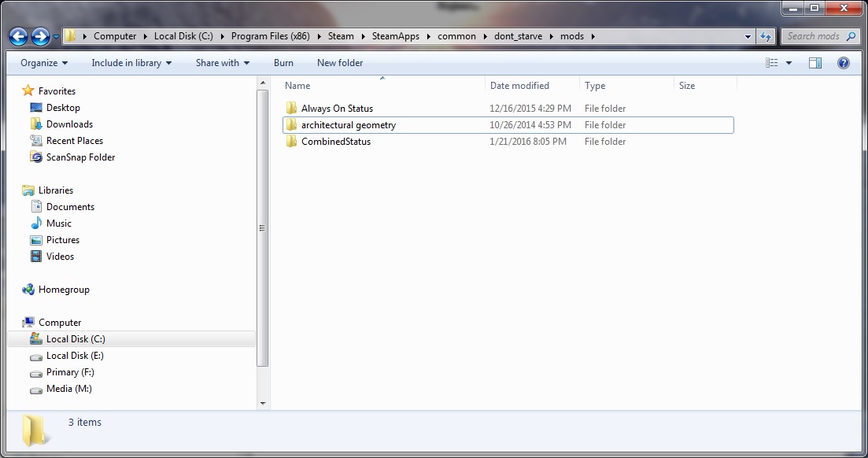Open the Help question mark icon

(843, 63)
